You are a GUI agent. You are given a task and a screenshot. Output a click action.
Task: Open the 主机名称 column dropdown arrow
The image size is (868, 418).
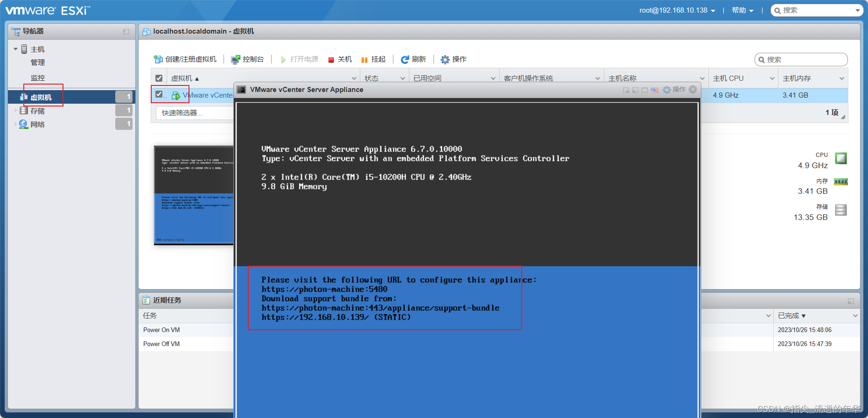pyautogui.click(x=702, y=78)
